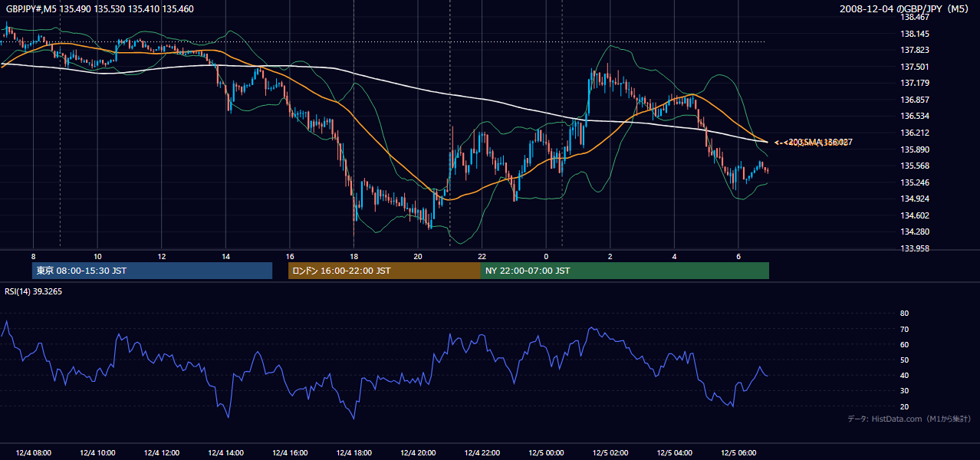980x460 pixels.
Task: Click RSI axis level 80
Action: 904,314
